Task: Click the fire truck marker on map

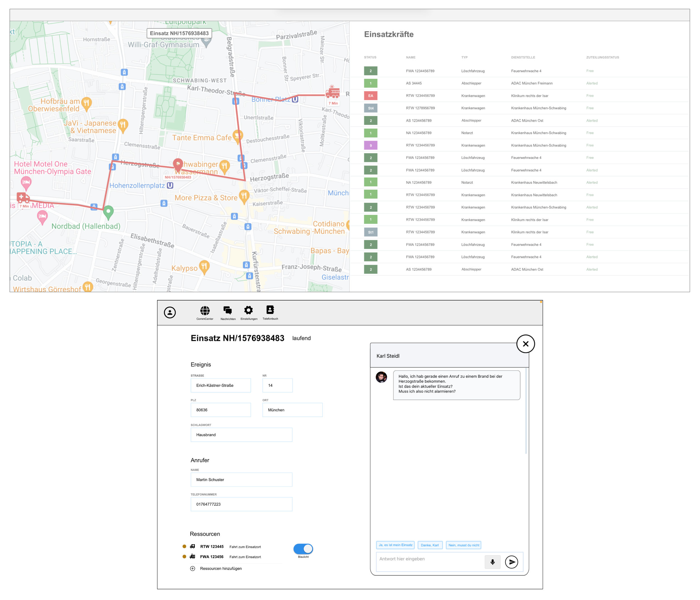Action: (x=333, y=92)
